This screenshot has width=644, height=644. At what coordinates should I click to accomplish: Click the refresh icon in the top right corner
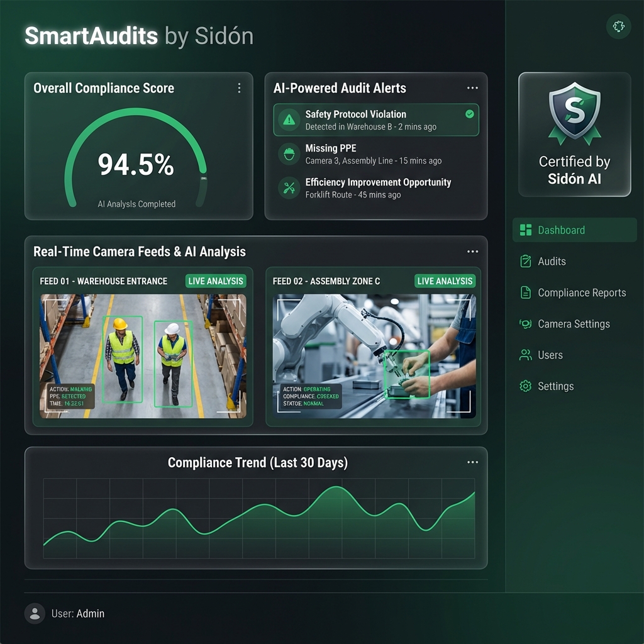(x=618, y=26)
